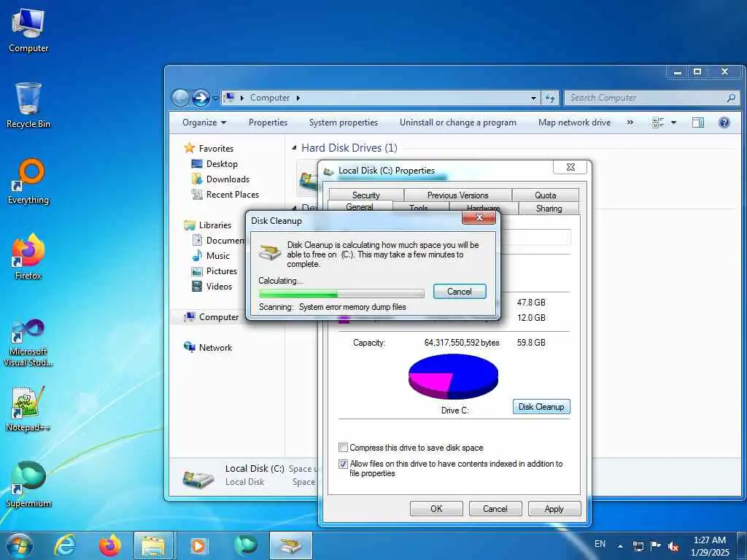Switch to the Quota tab

pyautogui.click(x=546, y=195)
